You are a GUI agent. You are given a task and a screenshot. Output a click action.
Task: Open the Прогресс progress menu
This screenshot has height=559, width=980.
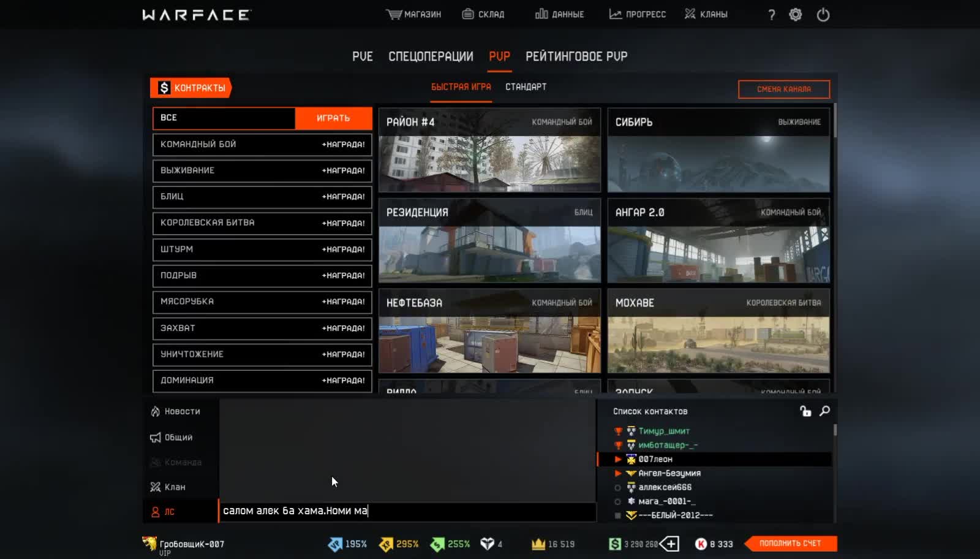637,14
